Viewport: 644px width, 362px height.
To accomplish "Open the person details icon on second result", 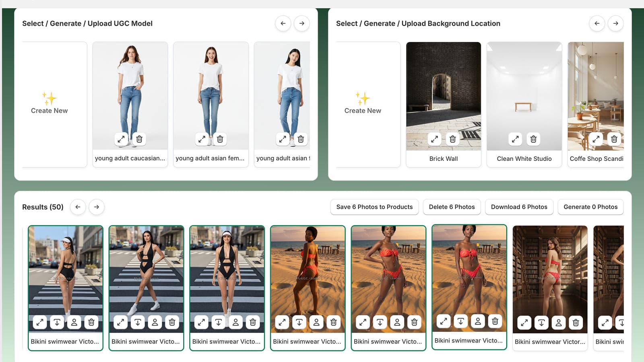I will [155, 322].
